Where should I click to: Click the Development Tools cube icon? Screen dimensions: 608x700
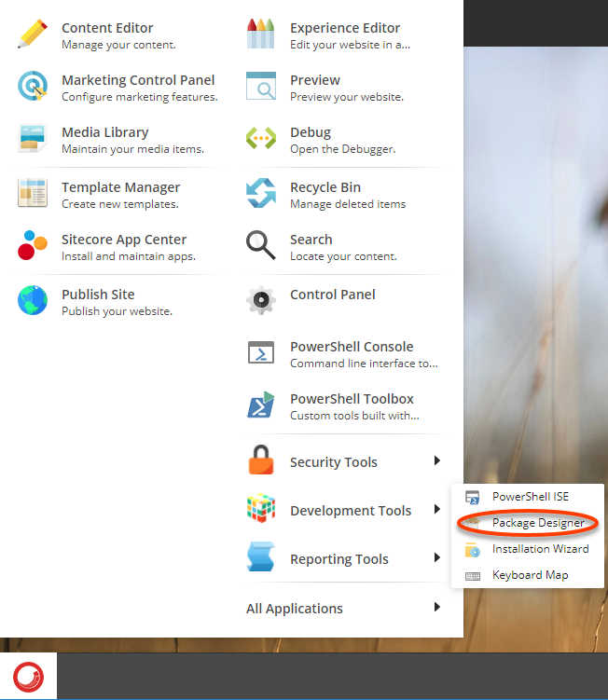(261, 508)
